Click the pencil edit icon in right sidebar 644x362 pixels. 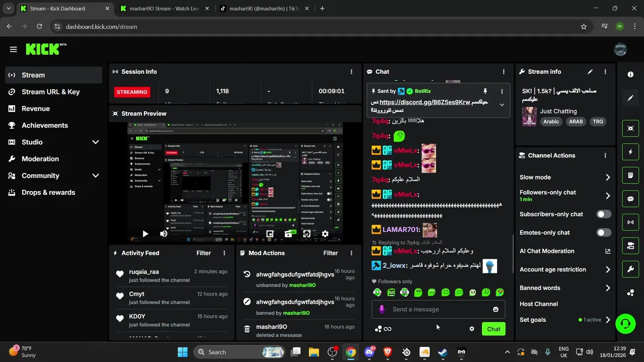(x=630, y=98)
